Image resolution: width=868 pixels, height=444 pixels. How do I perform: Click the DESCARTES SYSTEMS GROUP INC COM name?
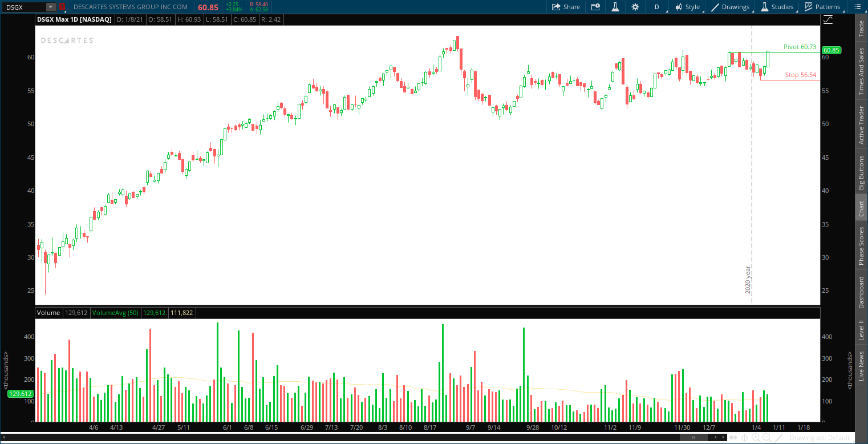131,7
